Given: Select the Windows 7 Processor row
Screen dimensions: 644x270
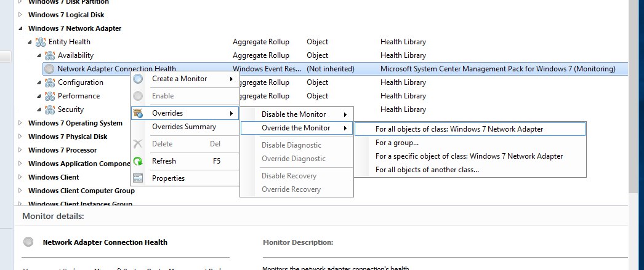Looking at the screenshot, I should (x=62, y=150).
